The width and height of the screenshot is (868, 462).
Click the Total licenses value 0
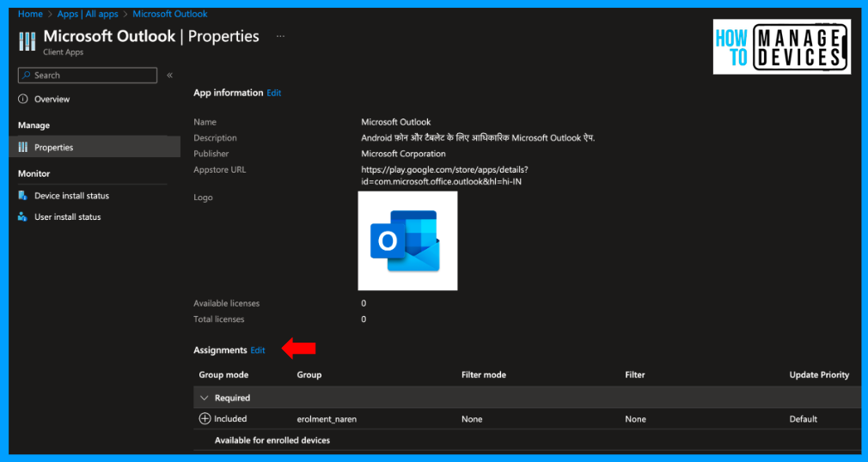point(364,319)
